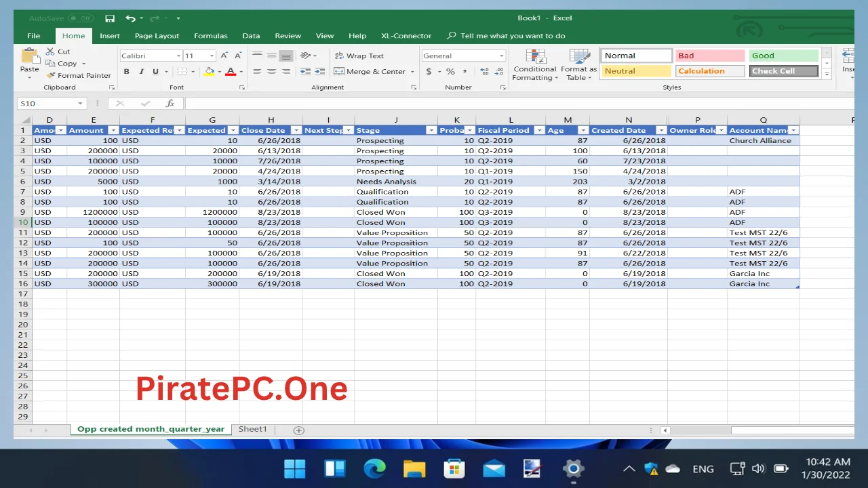Screen dimensions: 868x488
Task: Click the Name Box showing S10
Action: [x=52, y=103]
